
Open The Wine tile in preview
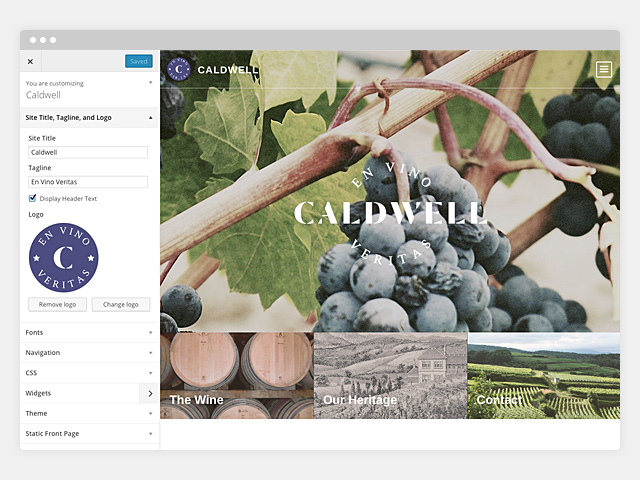[237, 376]
